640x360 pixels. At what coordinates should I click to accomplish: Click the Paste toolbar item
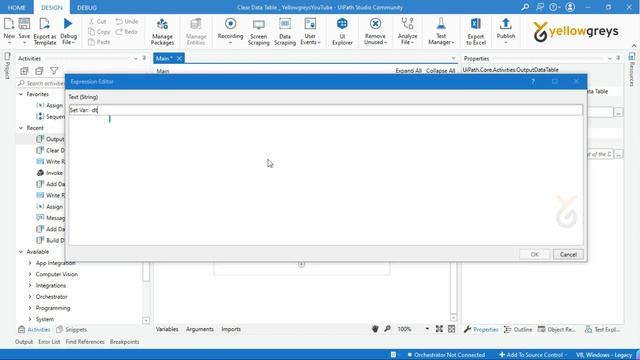(x=99, y=42)
